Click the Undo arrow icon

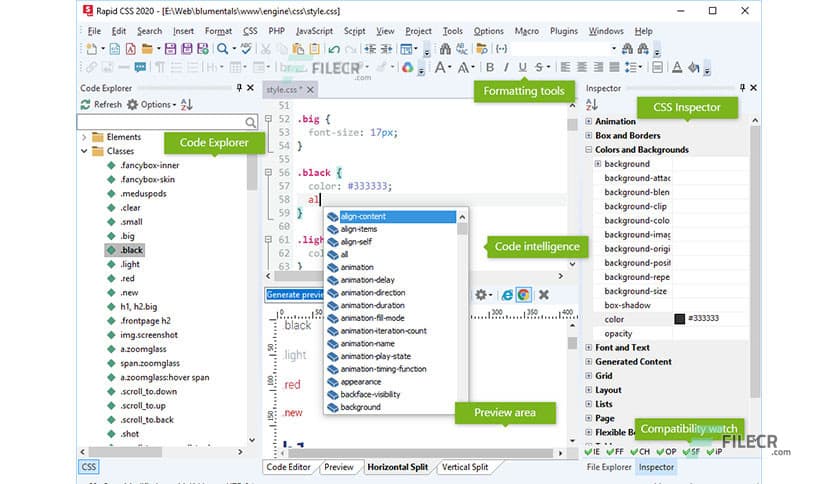[x=334, y=50]
